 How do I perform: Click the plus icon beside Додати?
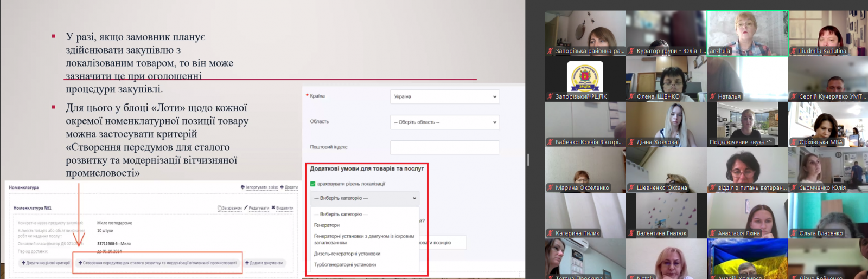click(282, 187)
